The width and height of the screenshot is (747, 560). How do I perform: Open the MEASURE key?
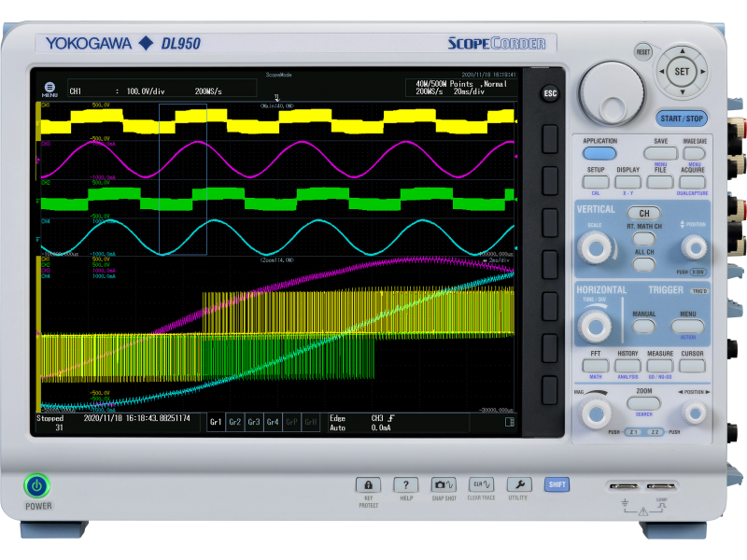click(660, 366)
